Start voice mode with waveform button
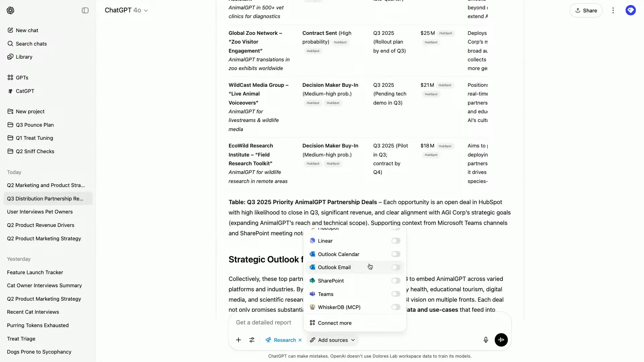Screen dimensions: 644x362 [501, 340]
